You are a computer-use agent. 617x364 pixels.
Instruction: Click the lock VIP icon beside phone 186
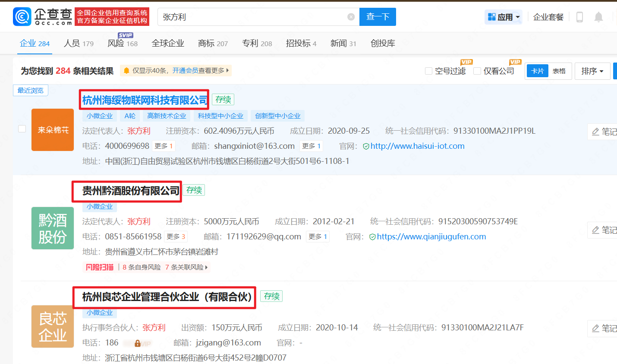pos(138,343)
